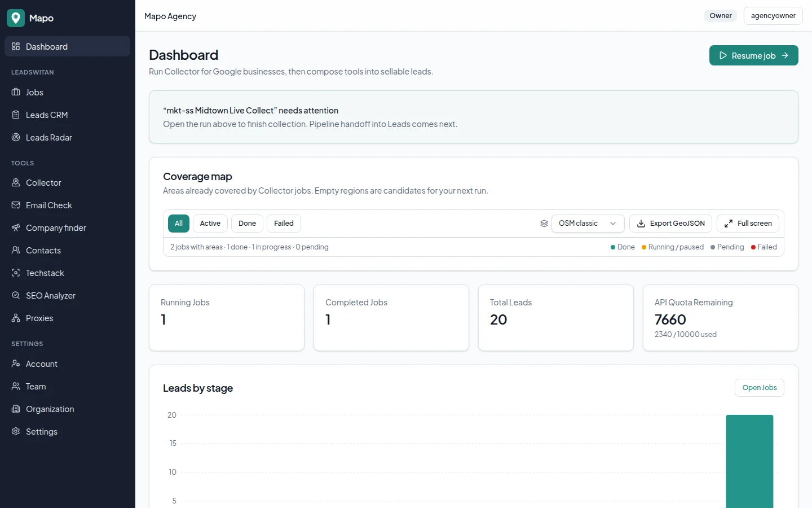Go to Contacts in sidebar
Viewport: 812px width, 508px height.
tap(67, 250)
